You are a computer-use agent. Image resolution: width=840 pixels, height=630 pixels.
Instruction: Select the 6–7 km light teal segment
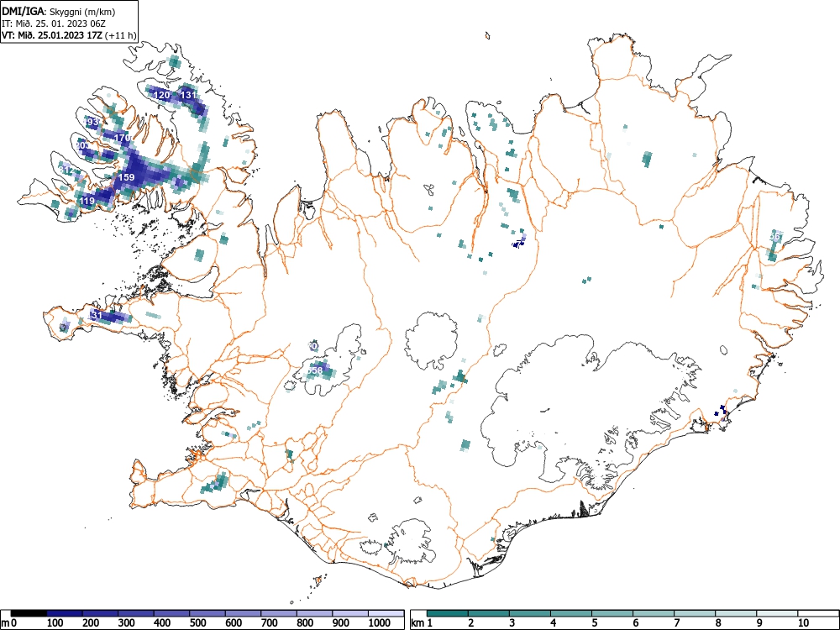654,613
